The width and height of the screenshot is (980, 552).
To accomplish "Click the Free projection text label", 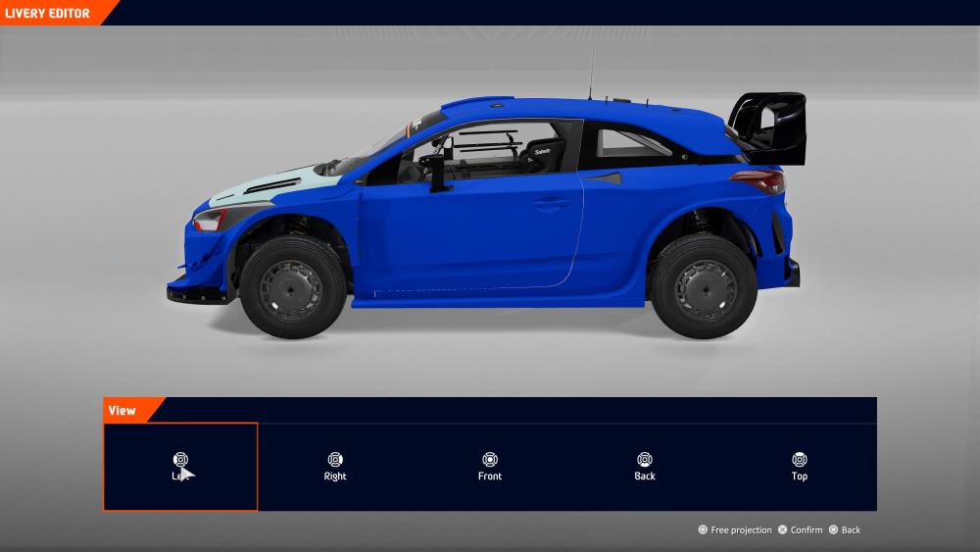I will coord(741,530).
